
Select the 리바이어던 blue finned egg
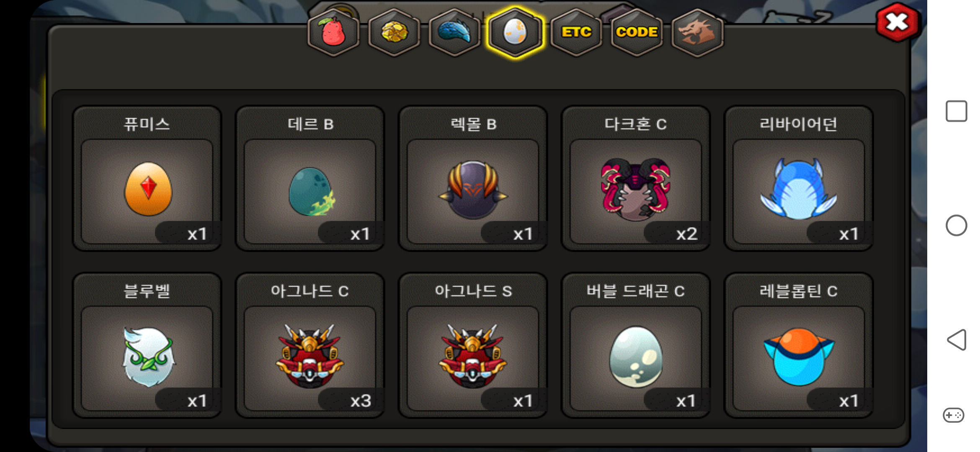pyautogui.click(x=799, y=178)
